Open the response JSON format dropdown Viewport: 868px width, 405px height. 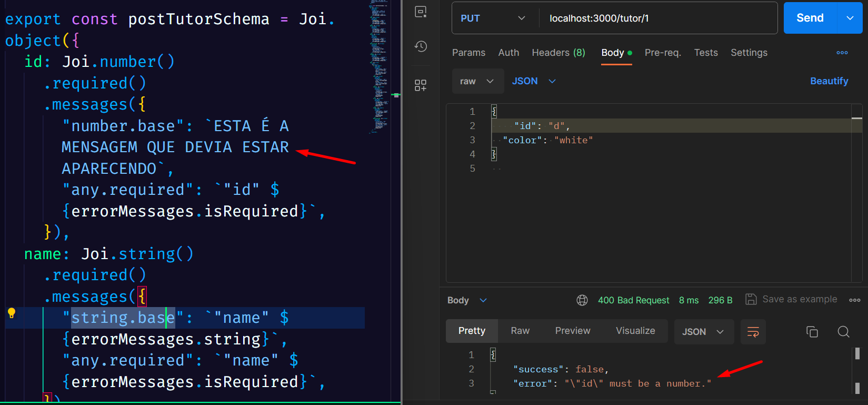tap(703, 332)
